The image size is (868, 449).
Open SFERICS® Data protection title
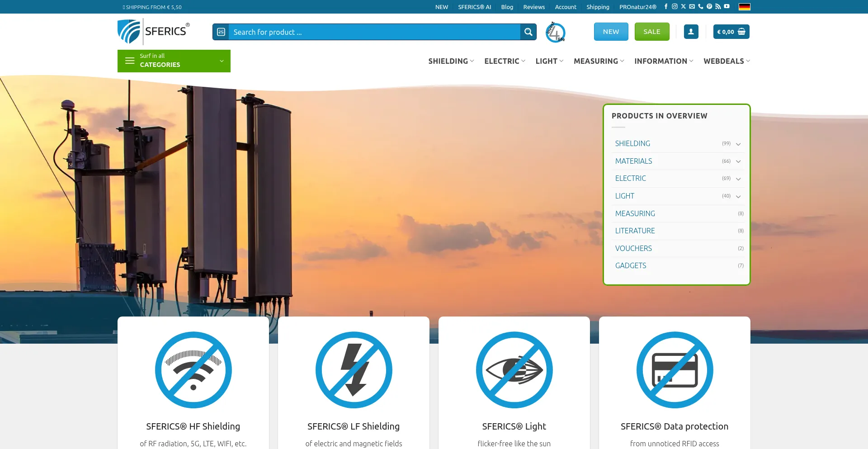pyautogui.click(x=675, y=426)
